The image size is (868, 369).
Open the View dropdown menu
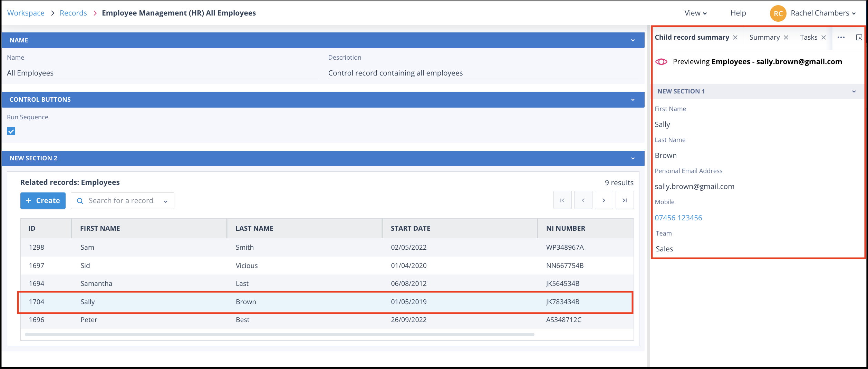pyautogui.click(x=696, y=13)
